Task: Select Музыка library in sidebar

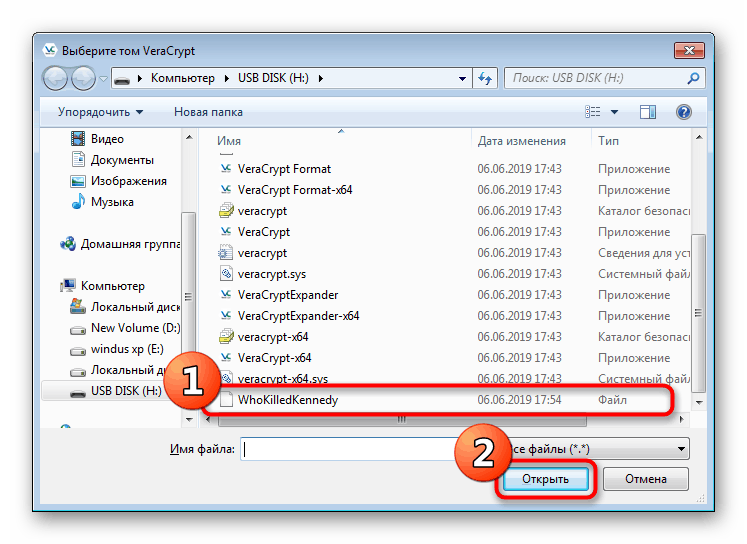Action: pyautogui.click(x=102, y=202)
